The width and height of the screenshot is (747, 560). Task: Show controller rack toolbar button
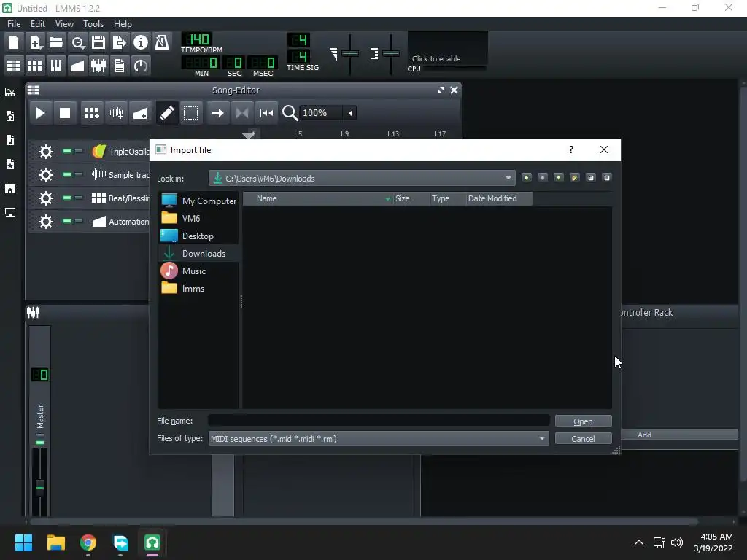click(141, 65)
